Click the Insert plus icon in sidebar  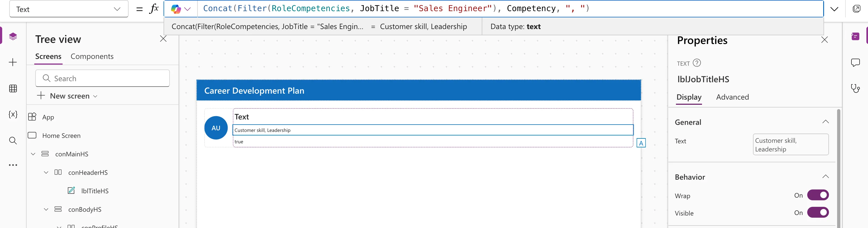[x=13, y=62]
